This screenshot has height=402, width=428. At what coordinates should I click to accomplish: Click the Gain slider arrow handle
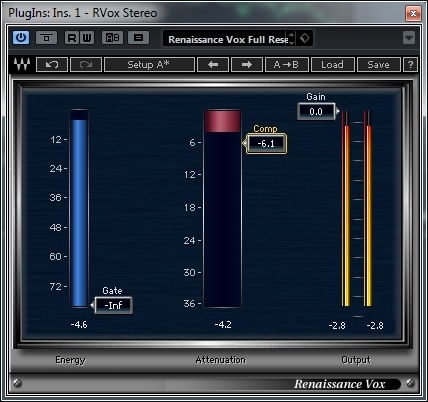pos(338,111)
